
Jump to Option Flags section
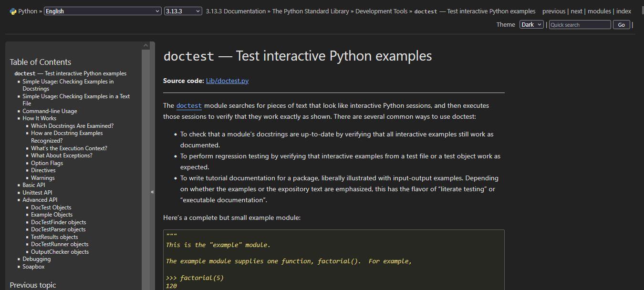(47, 163)
